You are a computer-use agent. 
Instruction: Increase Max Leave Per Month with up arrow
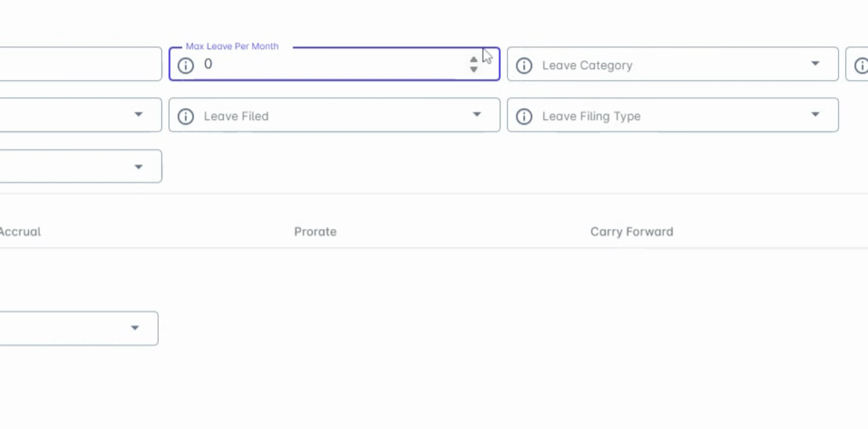click(x=473, y=60)
